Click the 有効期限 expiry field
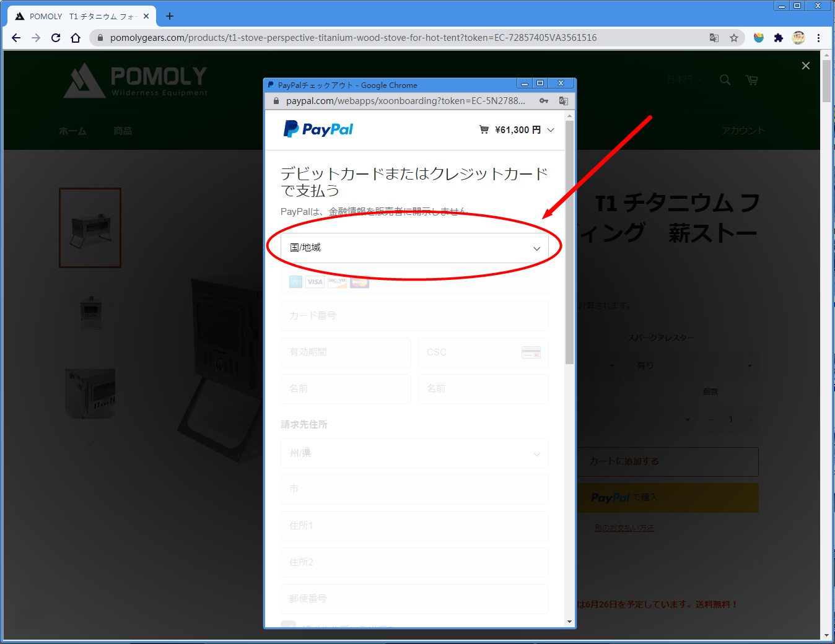 click(x=346, y=352)
